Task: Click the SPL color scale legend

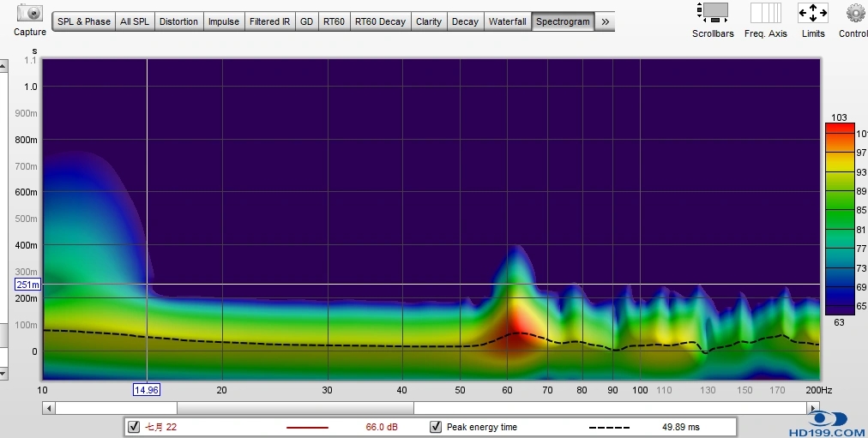Action: (x=839, y=219)
